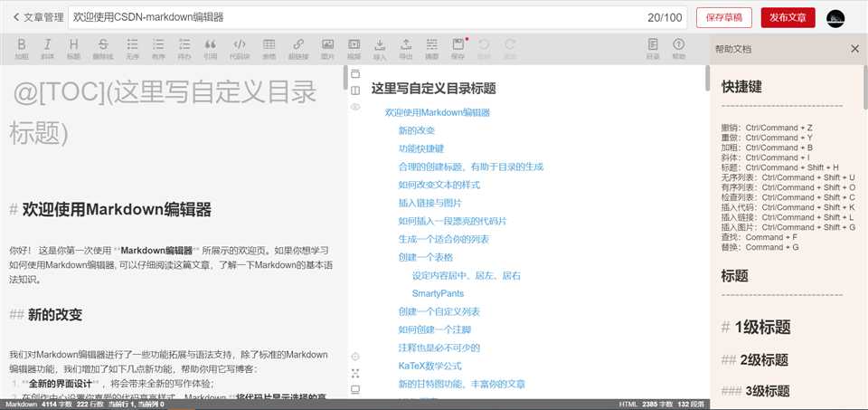Click the publish article button
This screenshot has height=410, width=868.
[x=788, y=17]
